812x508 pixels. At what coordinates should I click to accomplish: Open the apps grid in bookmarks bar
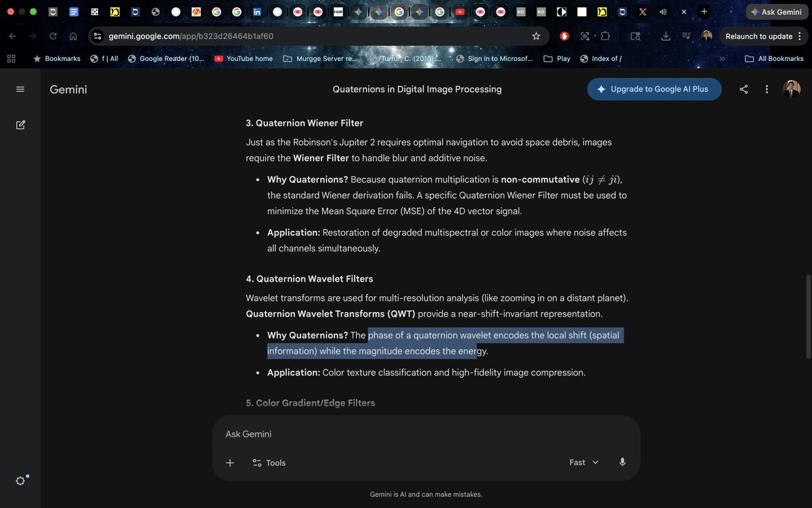11,59
